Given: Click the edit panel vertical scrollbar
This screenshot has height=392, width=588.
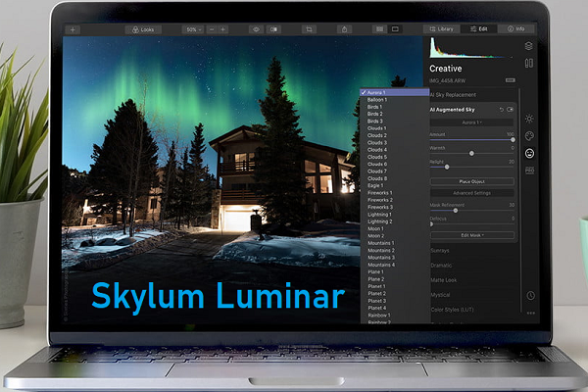Looking at the screenshot, I should click(520, 201).
